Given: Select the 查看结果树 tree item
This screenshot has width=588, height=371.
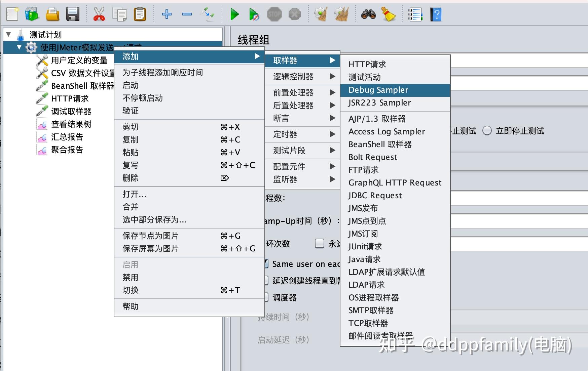Looking at the screenshot, I should point(72,124).
